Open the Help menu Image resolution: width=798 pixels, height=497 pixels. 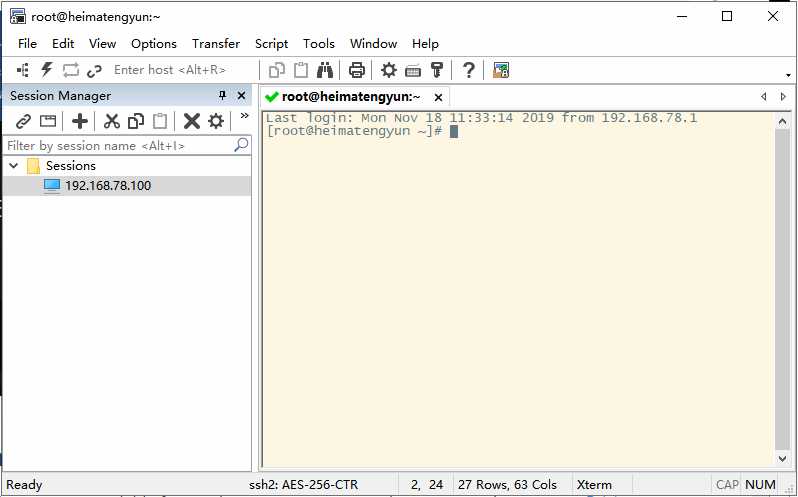coord(425,44)
